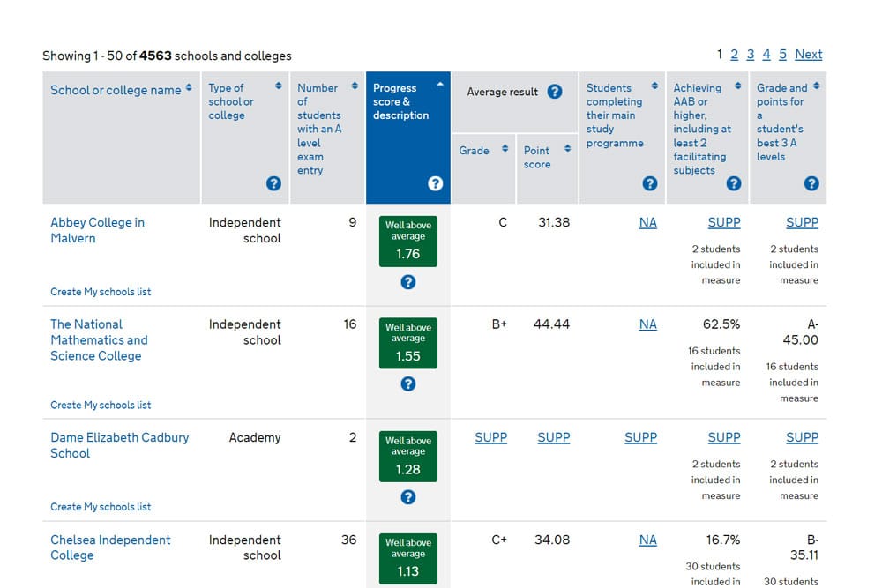
Task: Sort by School or college name
Action: 121,90
